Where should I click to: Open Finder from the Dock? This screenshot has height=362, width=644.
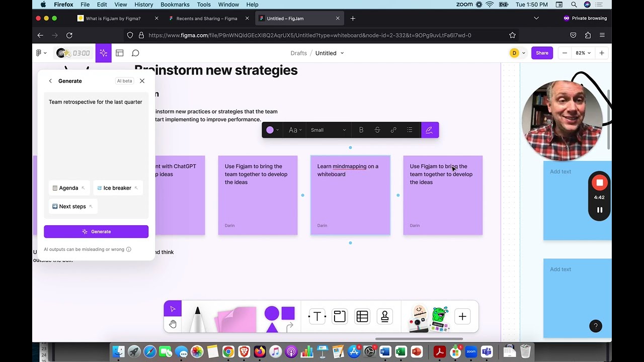[x=118, y=352]
